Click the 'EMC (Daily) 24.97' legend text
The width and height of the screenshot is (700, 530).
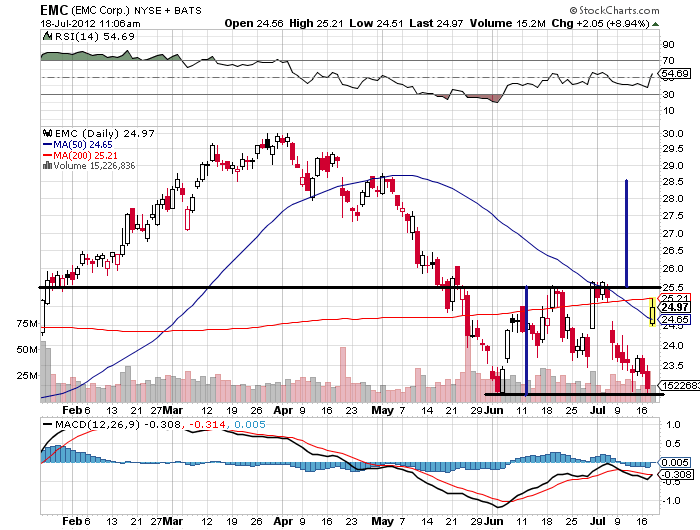[104, 133]
